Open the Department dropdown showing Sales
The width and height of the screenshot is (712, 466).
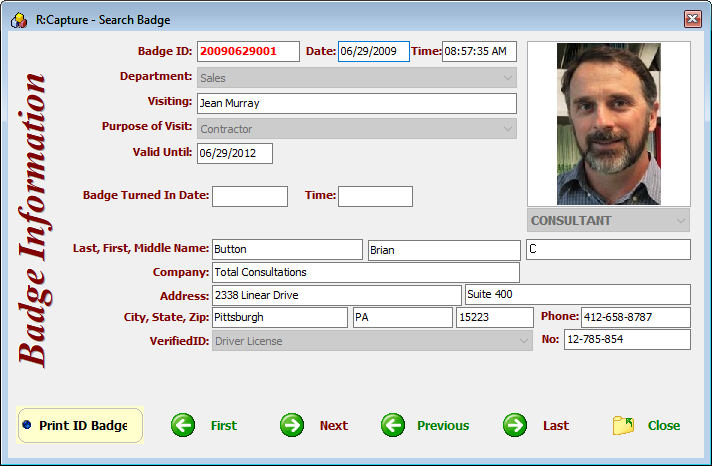pos(356,78)
